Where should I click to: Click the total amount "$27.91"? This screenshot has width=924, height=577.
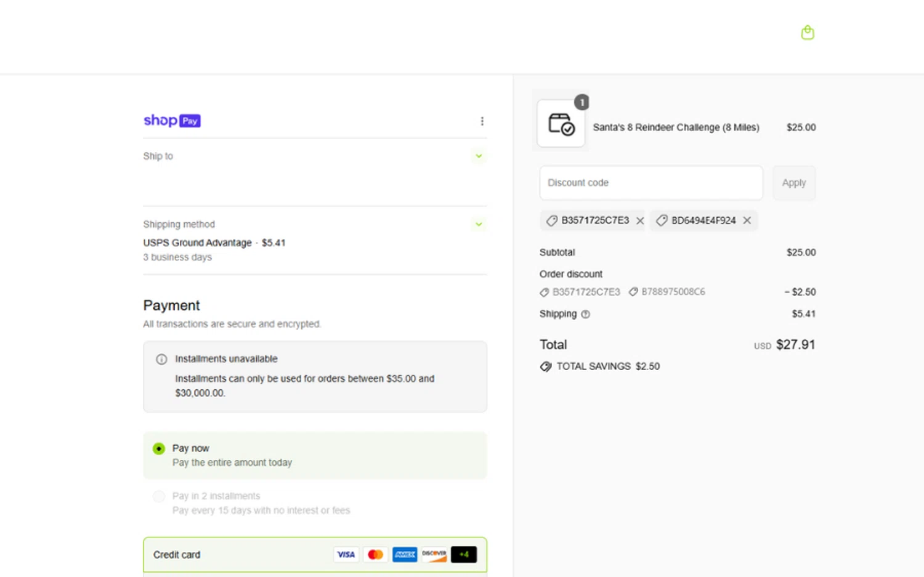pyautogui.click(x=795, y=345)
